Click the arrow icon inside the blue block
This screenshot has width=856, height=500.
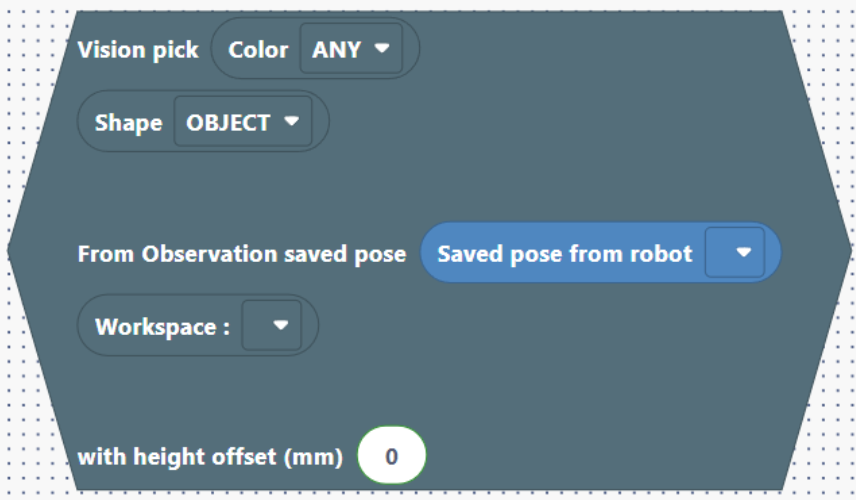point(743,253)
